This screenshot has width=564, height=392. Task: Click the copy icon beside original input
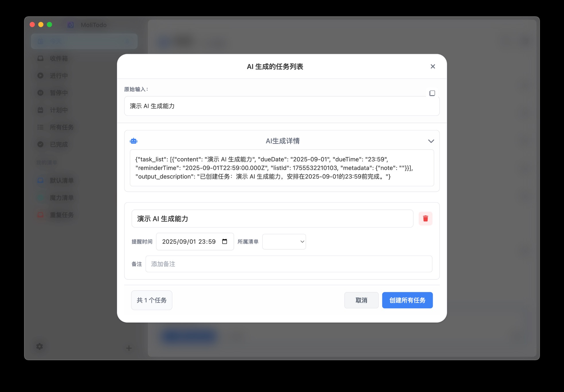pos(432,93)
